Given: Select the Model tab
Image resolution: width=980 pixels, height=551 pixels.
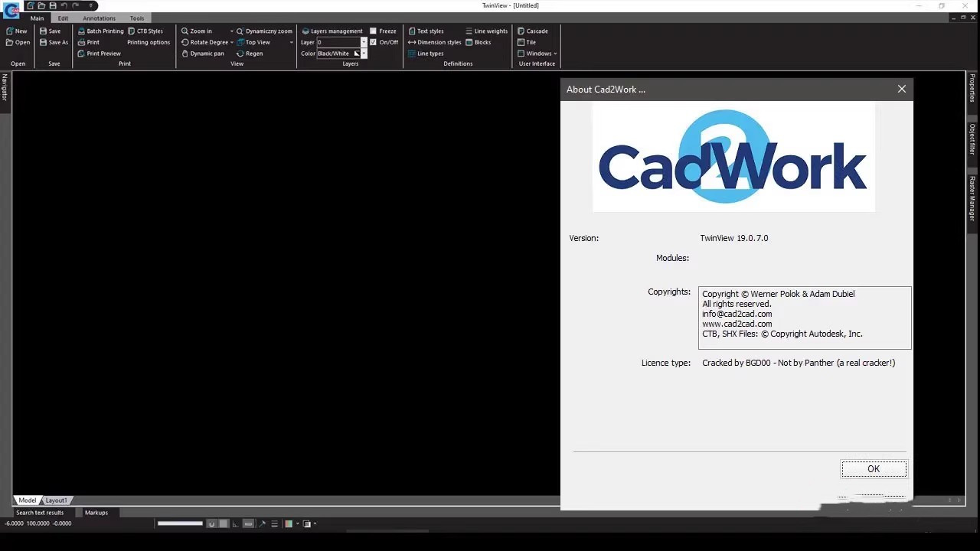Looking at the screenshot, I should click(x=28, y=500).
